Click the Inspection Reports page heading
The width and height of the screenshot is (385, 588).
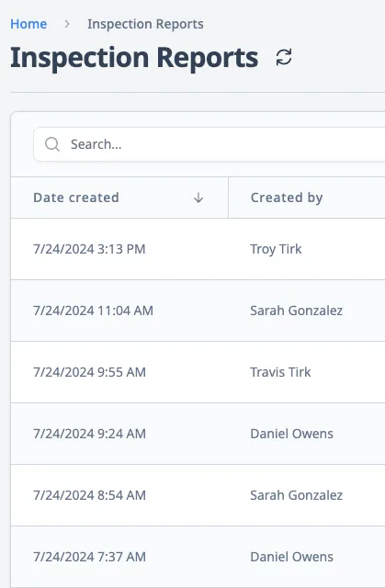pyautogui.click(x=134, y=58)
